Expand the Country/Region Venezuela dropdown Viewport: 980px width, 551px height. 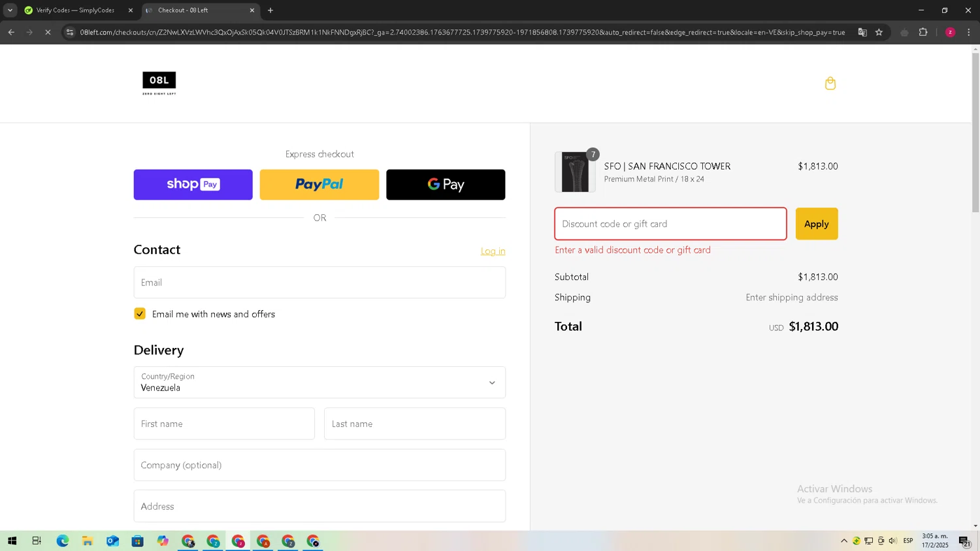click(x=319, y=383)
